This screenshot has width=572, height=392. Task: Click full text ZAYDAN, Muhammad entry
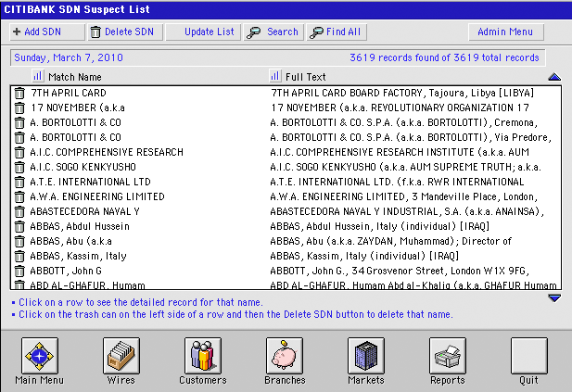[x=390, y=241]
